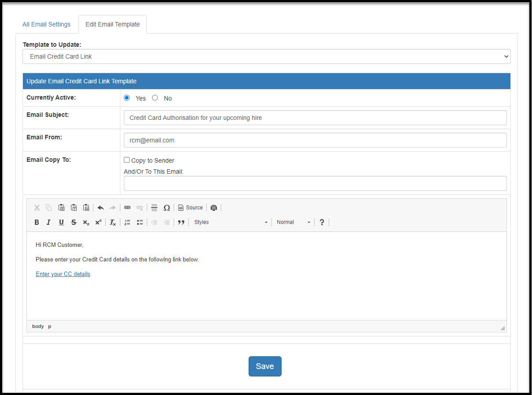
Task: Apply Bold formatting in the editor
Action: 37,222
